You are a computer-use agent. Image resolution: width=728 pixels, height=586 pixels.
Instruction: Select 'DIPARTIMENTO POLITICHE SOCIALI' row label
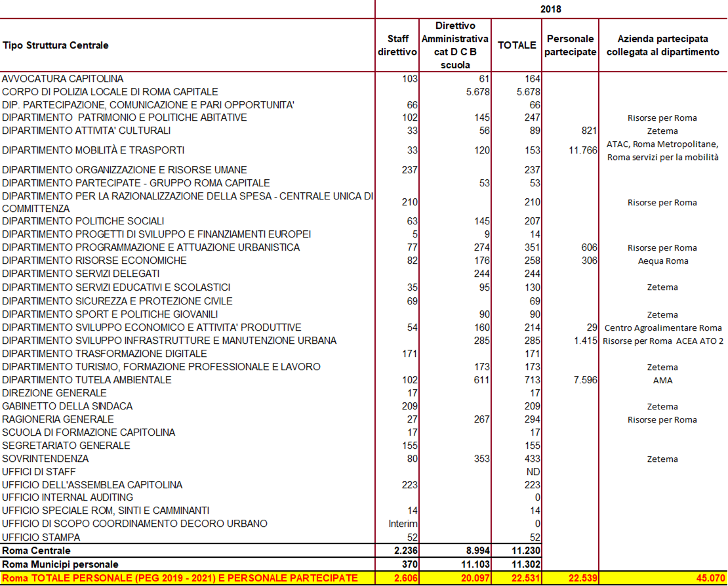83,220
